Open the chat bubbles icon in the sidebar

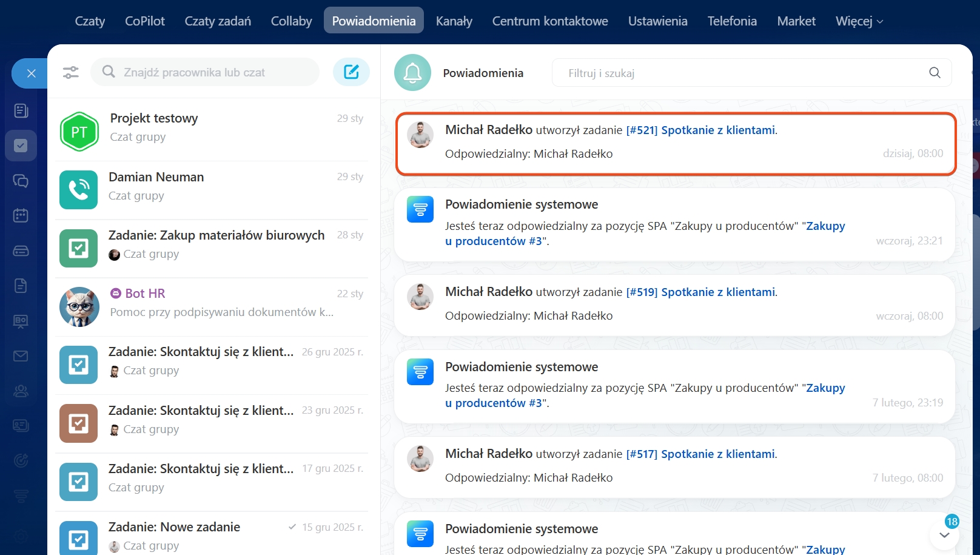pyautogui.click(x=21, y=181)
